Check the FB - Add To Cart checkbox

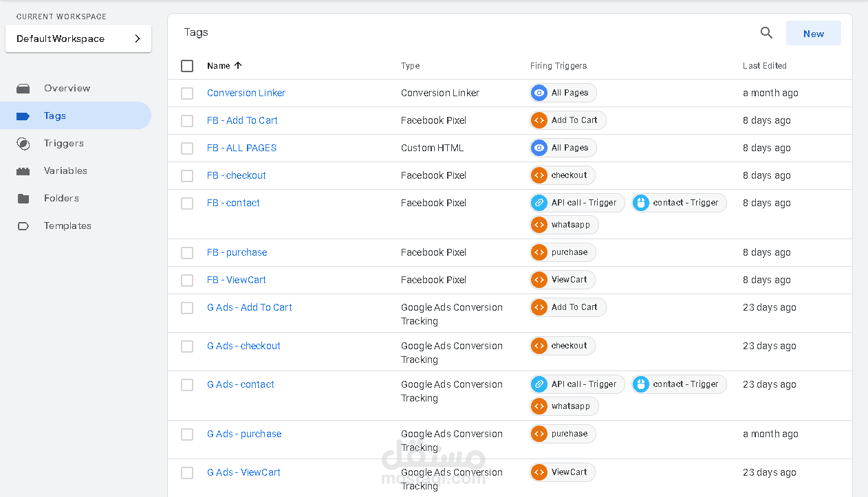click(x=187, y=121)
